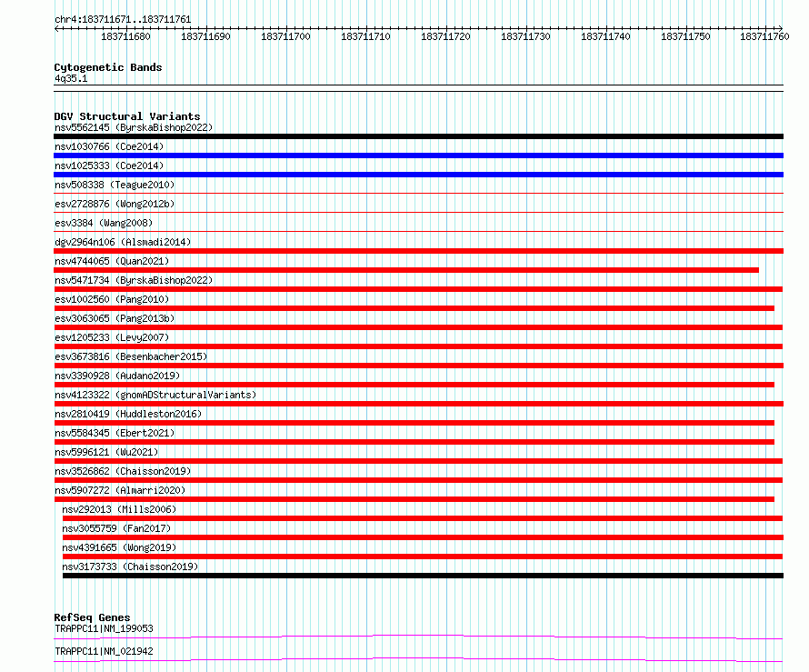This screenshot has width=809, height=672.
Task: Open nsv5907272 (Almarri2020) label
Action: pos(120,490)
